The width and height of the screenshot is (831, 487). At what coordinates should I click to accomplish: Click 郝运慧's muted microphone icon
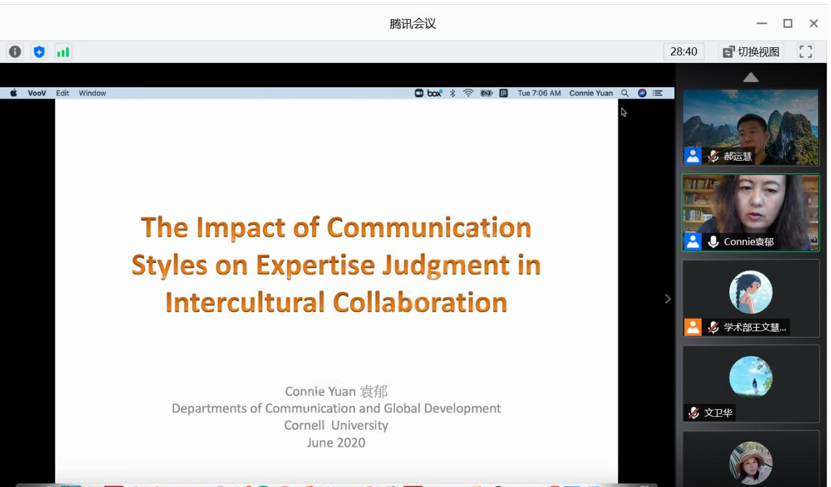coord(713,157)
